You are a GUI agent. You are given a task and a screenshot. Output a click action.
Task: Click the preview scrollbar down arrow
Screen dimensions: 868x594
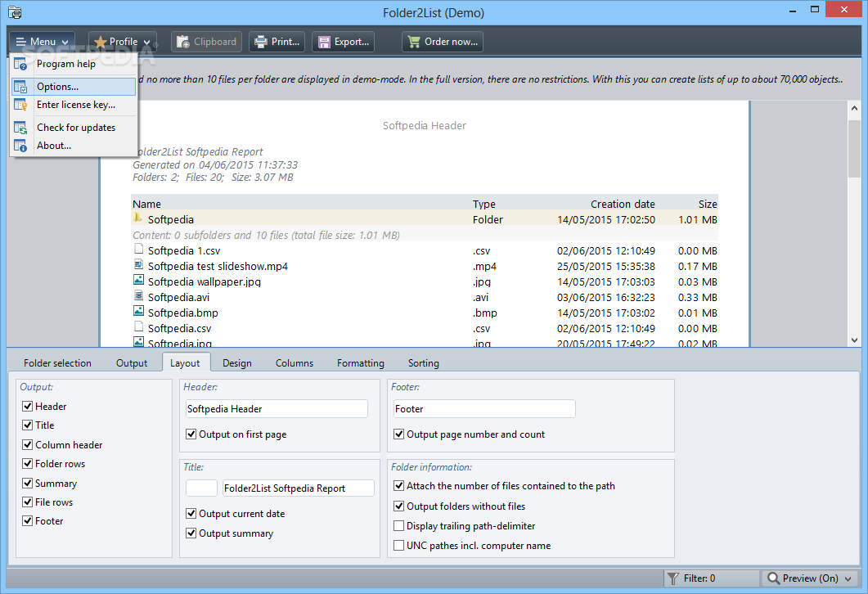(x=855, y=340)
